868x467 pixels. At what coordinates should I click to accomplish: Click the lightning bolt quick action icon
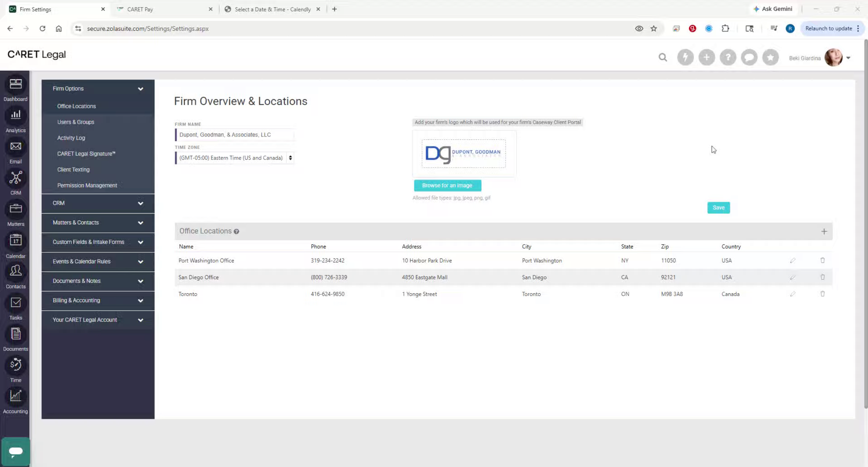(x=685, y=57)
